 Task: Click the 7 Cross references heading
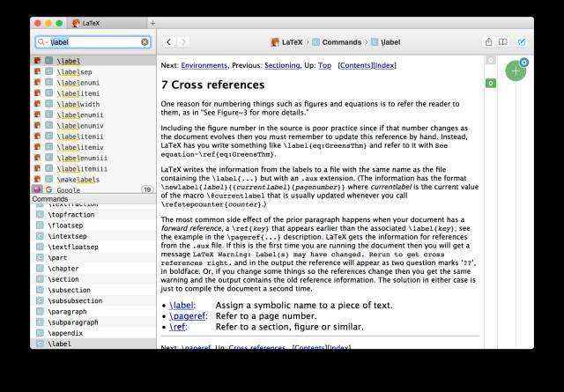pos(212,85)
